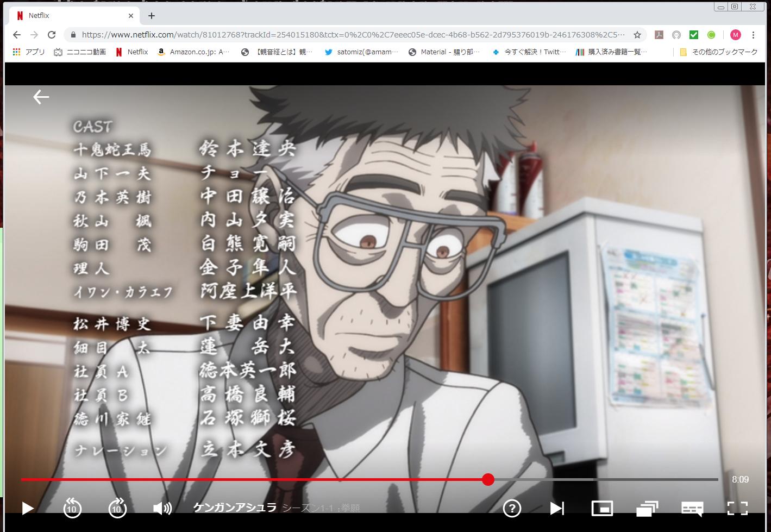Image resolution: width=771 pixels, height=532 pixels.
Task: Maximize the Chrome window
Action: (735, 7)
